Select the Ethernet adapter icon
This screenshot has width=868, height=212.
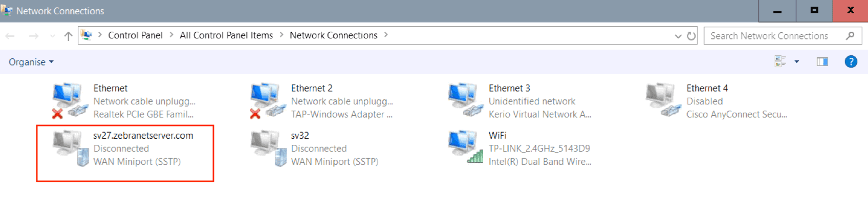67,100
